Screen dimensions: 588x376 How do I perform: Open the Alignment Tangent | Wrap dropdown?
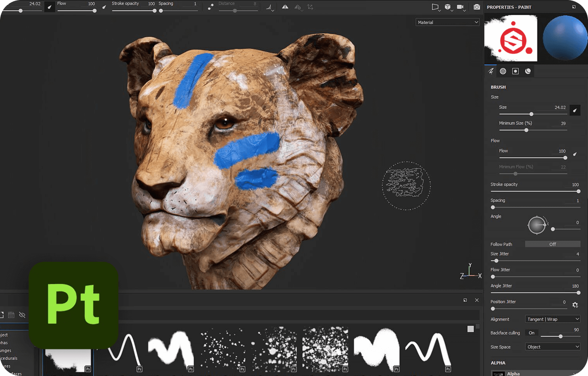[553, 319]
